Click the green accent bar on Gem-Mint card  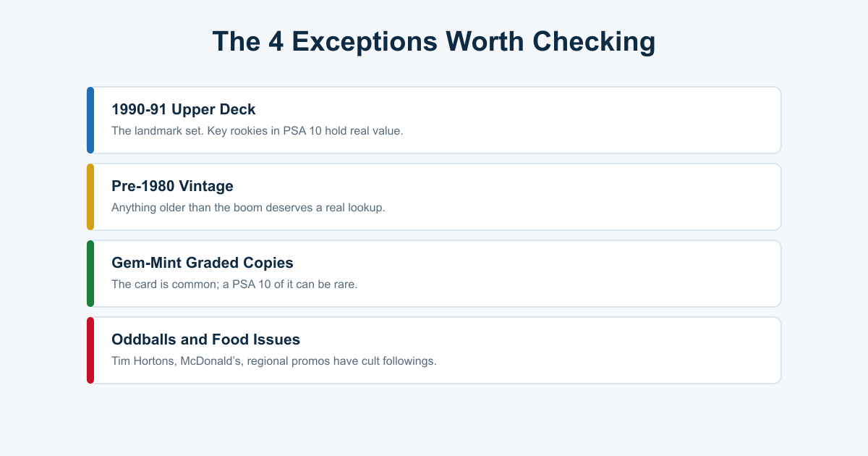point(90,274)
